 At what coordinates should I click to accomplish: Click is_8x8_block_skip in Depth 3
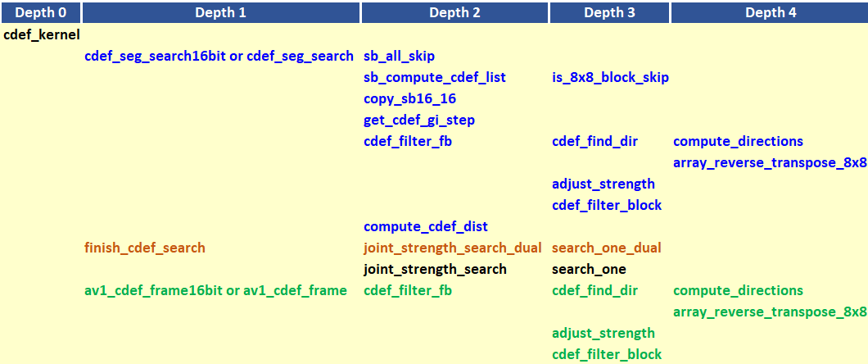pyautogui.click(x=610, y=77)
